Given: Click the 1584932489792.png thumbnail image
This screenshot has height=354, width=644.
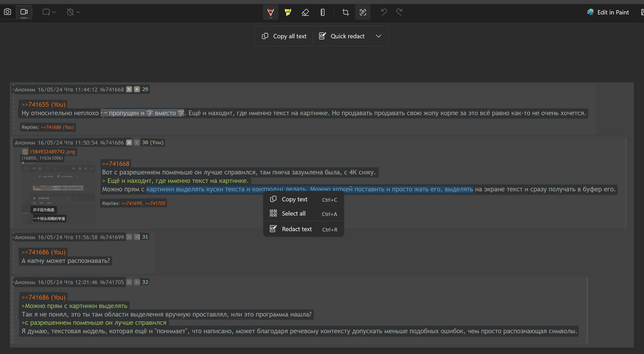Looking at the screenshot, I should pyautogui.click(x=58, y=192).
